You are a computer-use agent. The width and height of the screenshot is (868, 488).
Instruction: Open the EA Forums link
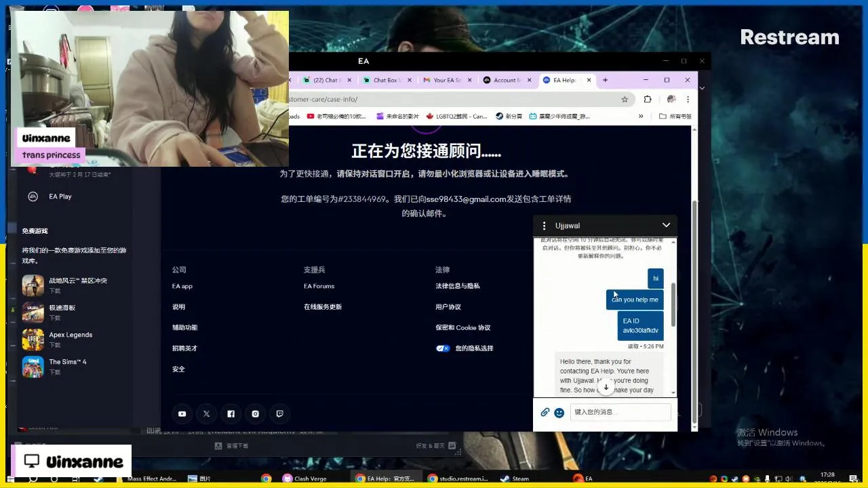click(x=319, y=286)
